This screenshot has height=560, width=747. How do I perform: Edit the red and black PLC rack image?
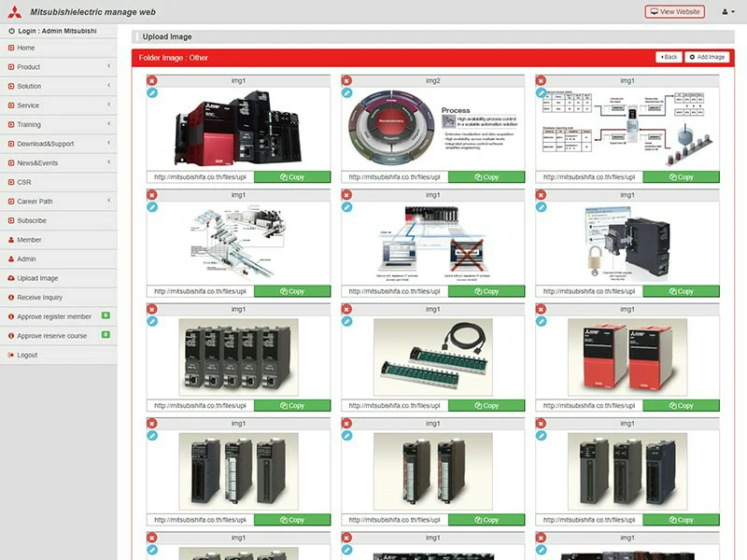coord(152,92)
